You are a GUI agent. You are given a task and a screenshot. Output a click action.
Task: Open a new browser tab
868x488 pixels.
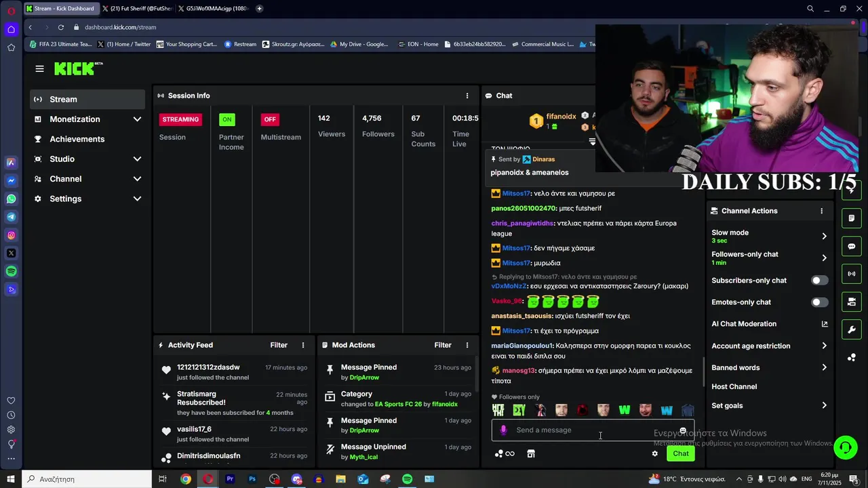coord(259,9)
